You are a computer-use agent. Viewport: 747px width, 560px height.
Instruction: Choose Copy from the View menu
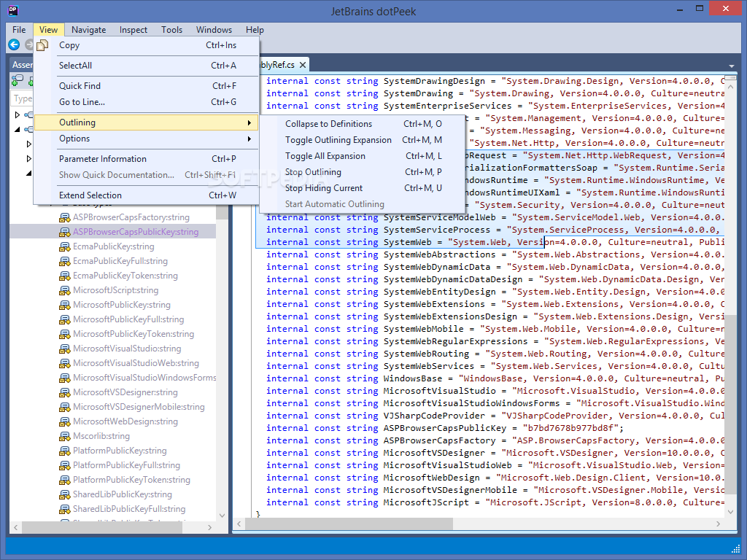[x=147, y=45]
